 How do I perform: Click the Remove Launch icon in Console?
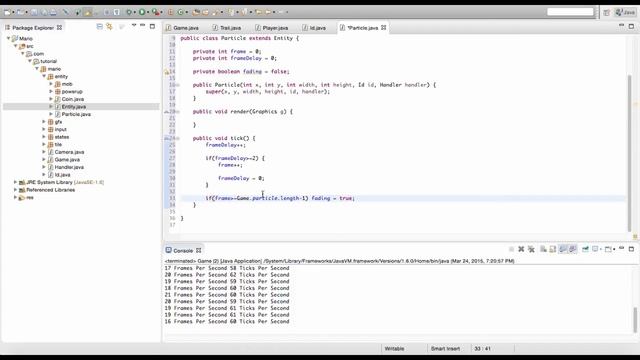521,249
